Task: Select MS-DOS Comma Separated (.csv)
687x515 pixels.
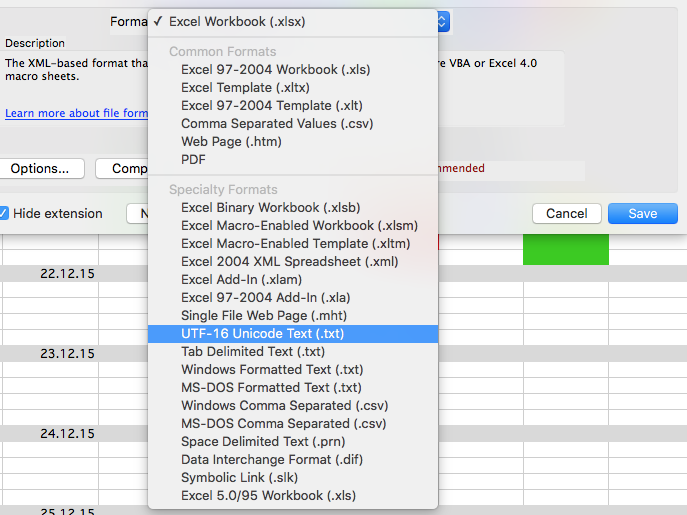Action: 293,423
